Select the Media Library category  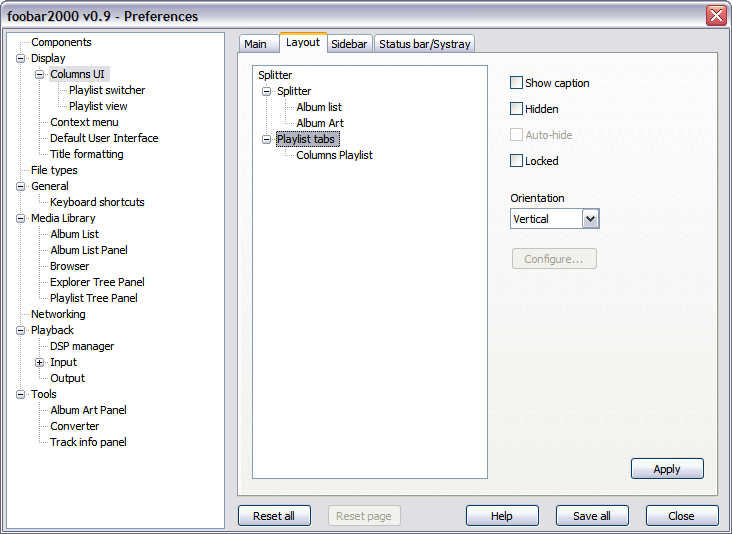point(63,218)
